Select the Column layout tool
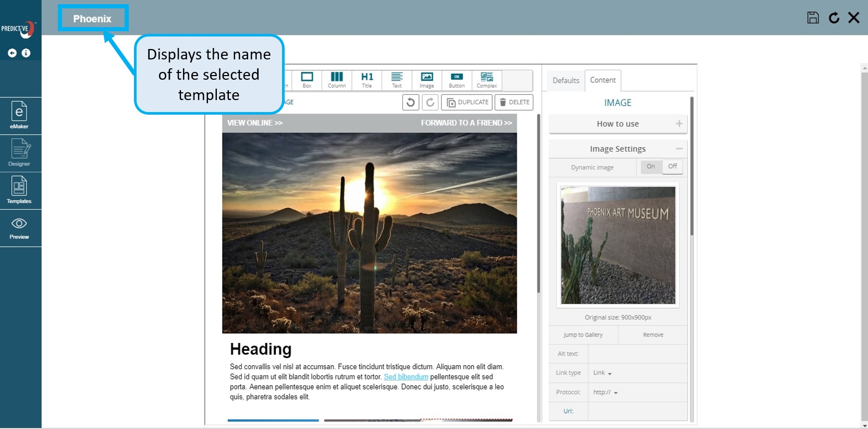This screenshot has height=429, width=868. click(337, 80)
